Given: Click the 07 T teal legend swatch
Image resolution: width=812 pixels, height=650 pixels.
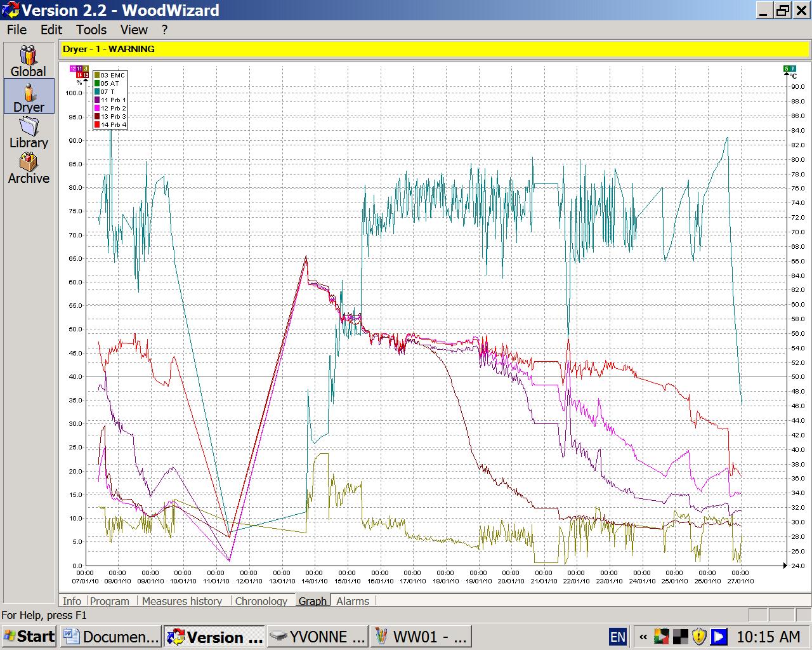Looking at the screenshot, I should [97, 92].
